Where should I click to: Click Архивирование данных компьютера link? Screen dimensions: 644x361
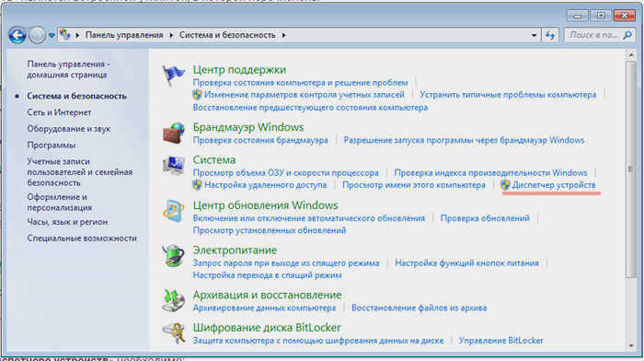[x=265, y=308]
